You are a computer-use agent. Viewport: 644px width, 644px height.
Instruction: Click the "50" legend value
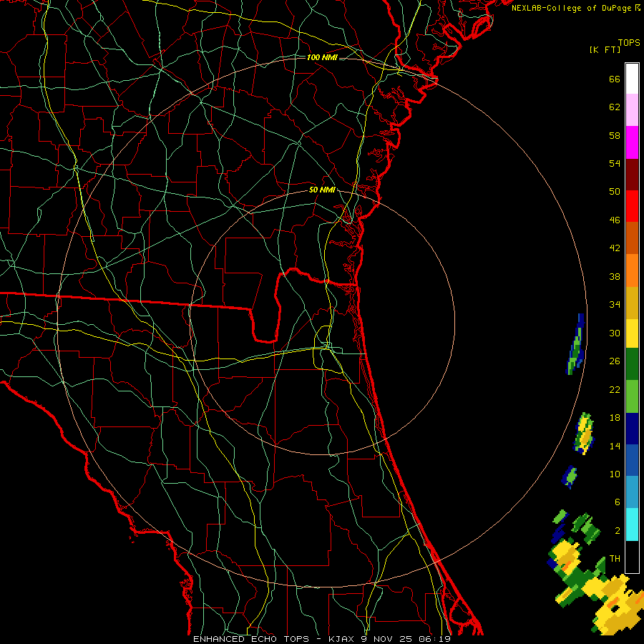(x=615, y=192)
